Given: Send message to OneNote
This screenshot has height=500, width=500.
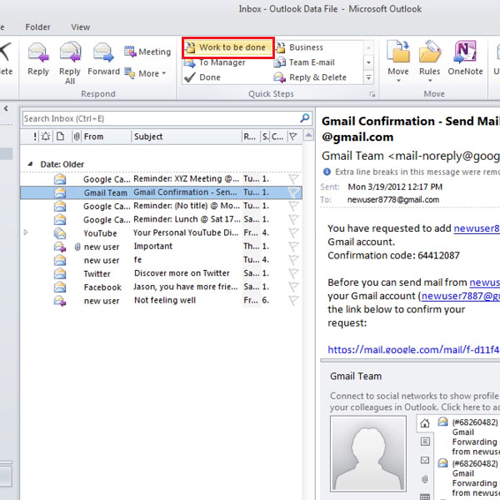Looking at the screenshot, I should 465,58.
